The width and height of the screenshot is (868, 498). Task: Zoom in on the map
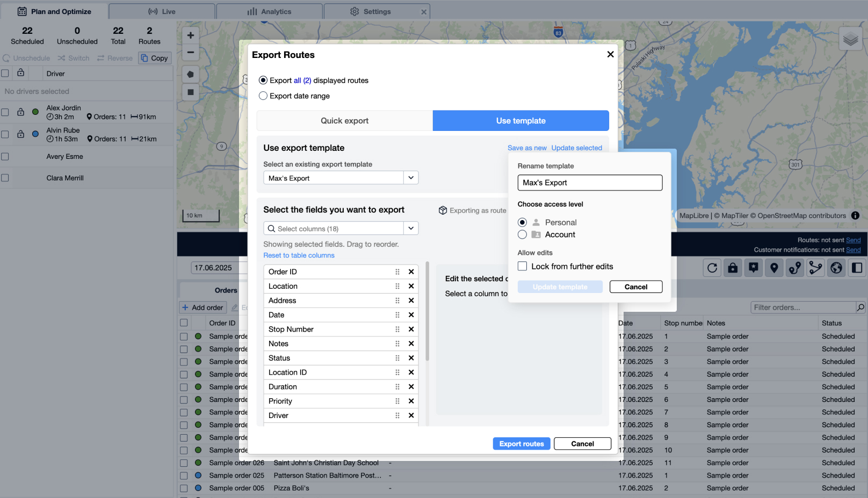pos(190,35)
